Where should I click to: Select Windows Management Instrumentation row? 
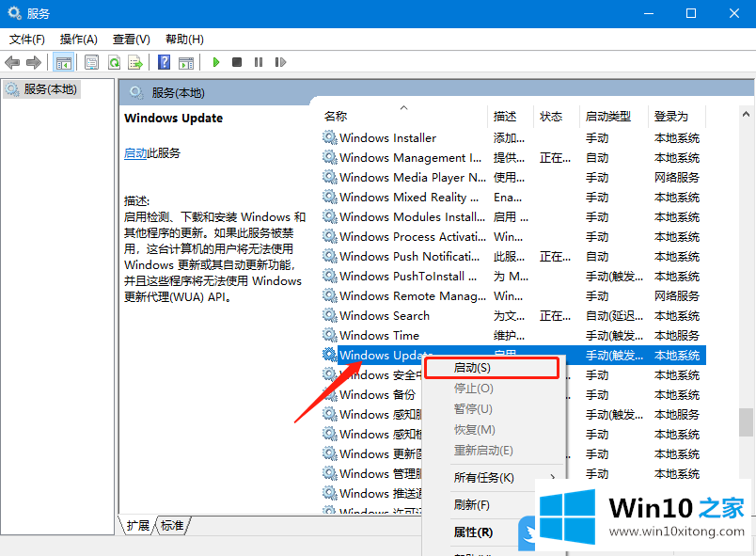[x=513, y=158]
